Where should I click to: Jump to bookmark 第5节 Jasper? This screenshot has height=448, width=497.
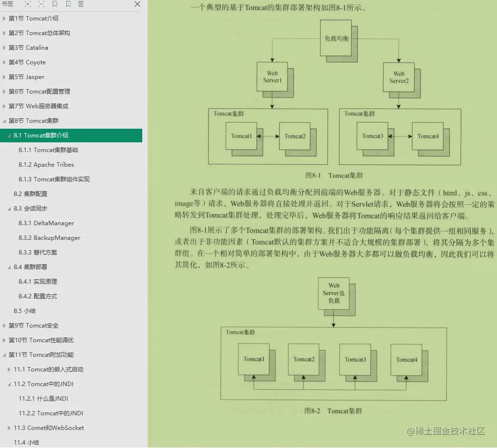click(26, 77)
